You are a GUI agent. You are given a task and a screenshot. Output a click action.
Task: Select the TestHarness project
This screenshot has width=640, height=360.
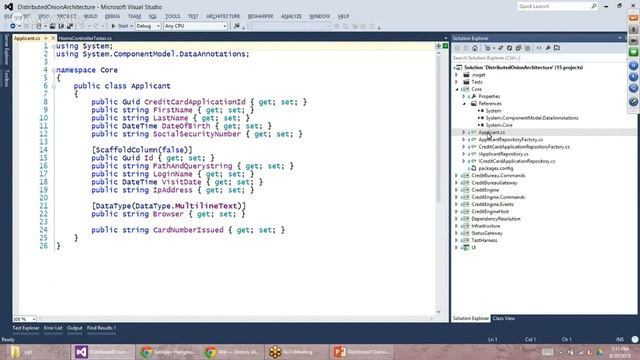[x=484, y=240]
